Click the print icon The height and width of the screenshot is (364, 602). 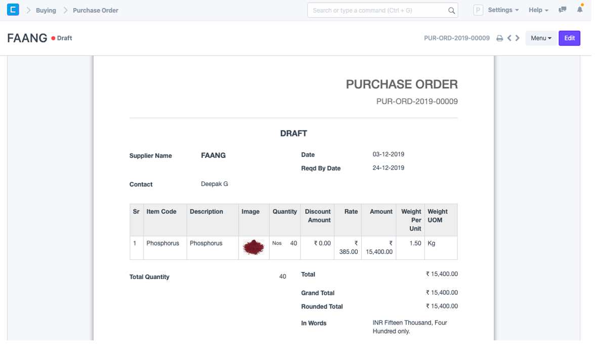499,38
